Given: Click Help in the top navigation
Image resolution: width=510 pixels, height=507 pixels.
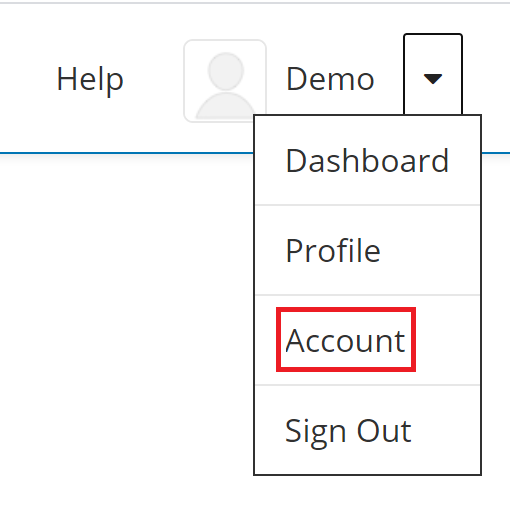Looking at the screenshot, I should coord(90,79).
